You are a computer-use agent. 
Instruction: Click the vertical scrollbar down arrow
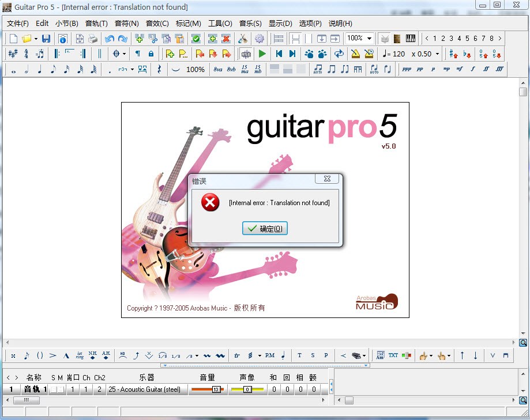(x=523, y=334)
